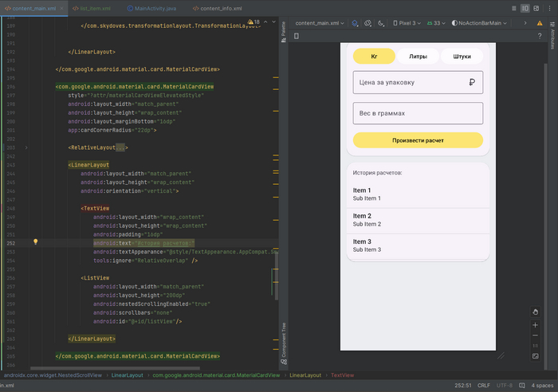The height and width of the screenshot is (392, 558).
Task: Activate the pan hand tool
Action: tap(536, 312)
